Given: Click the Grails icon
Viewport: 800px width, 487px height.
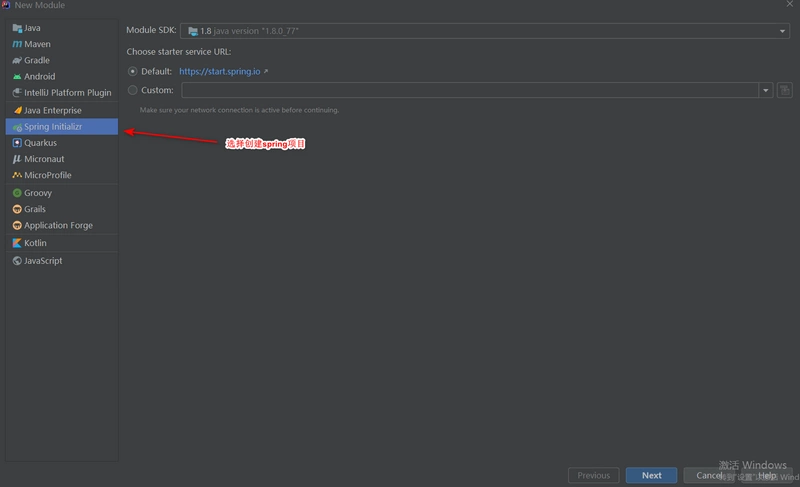Looking at the screenshot, I should [17, 209].
